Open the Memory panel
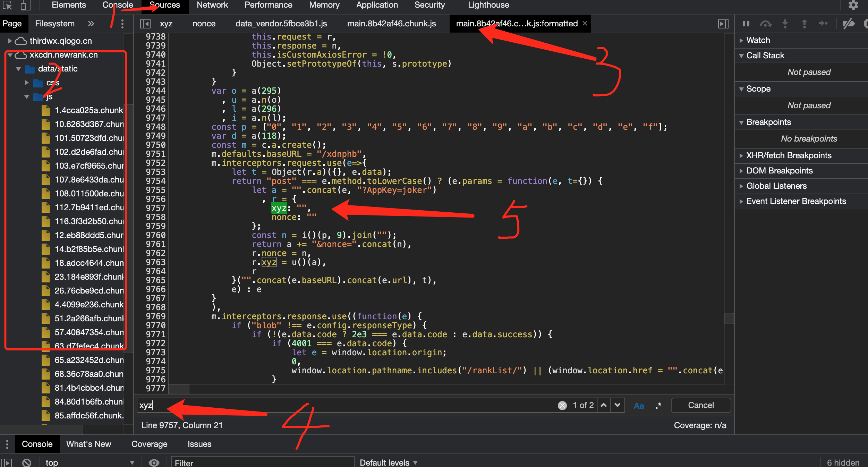 click(x=324, y=5)
